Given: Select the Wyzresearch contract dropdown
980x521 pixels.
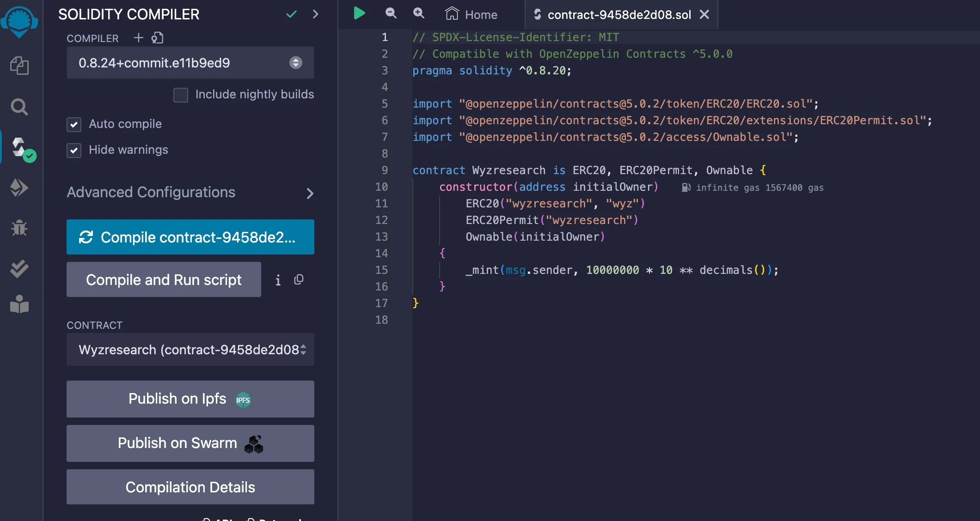Looking at the screenshot, I should (x=190, y=350).
